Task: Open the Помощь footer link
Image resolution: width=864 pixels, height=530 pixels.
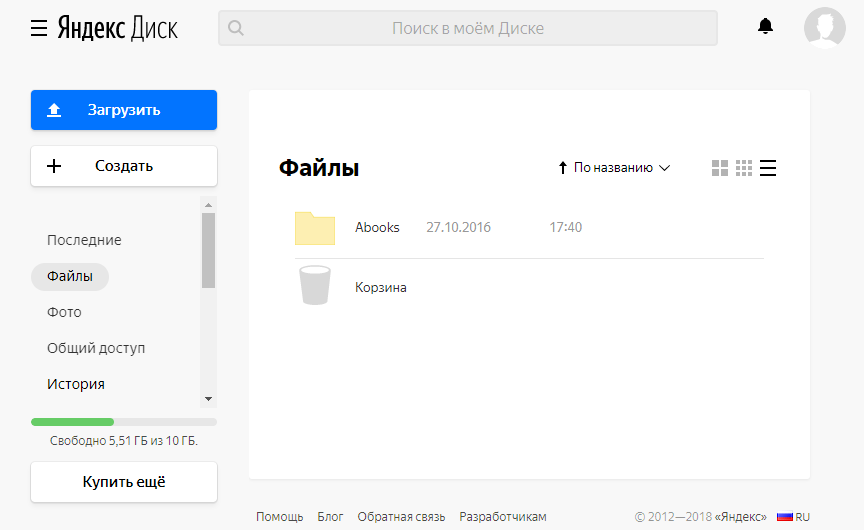Action: click(280, 517)
